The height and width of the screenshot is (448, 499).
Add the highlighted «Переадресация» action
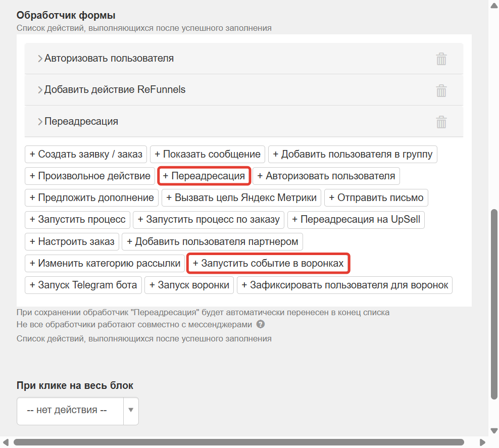point(204,176)
